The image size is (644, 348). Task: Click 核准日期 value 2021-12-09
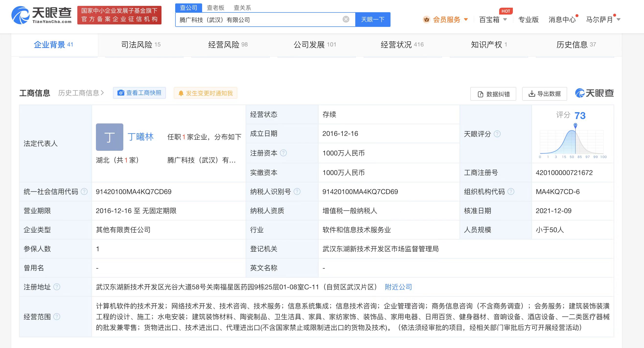pyautogui.click(x=553, y=210)
